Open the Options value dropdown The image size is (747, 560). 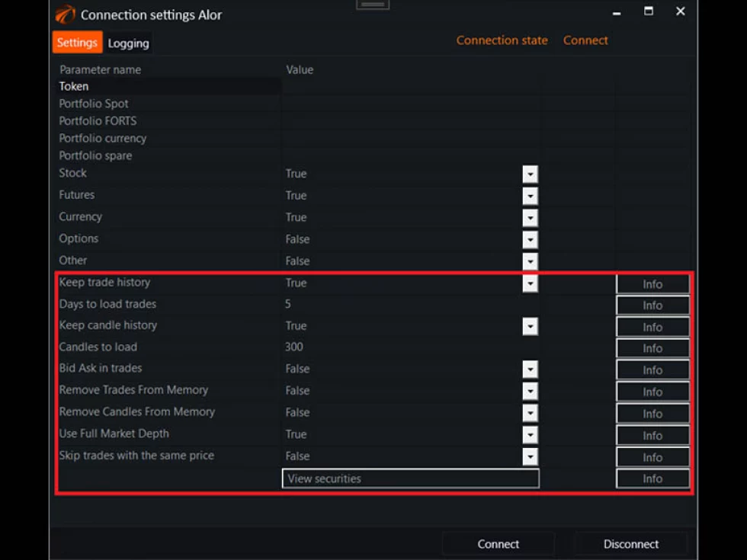[x=530, y=239]
